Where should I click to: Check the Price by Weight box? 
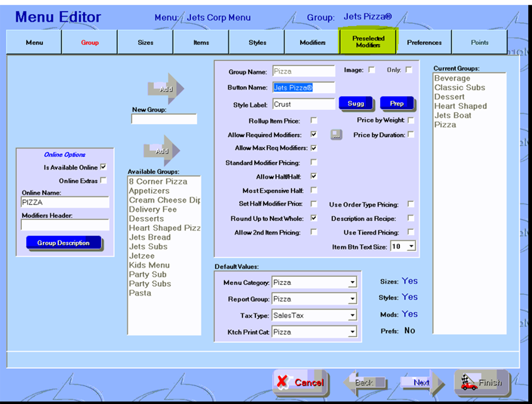pyautogui.click(x=411, y=120)
